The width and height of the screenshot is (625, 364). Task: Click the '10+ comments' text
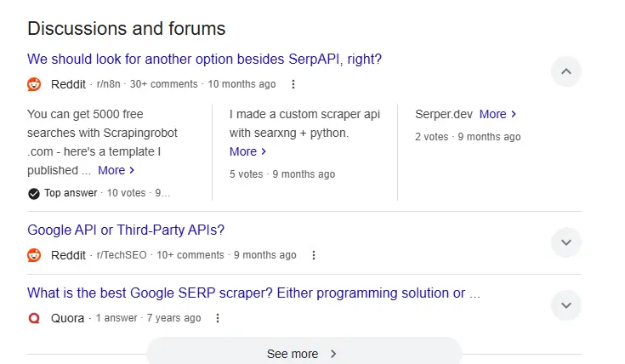tap(190, 255)
